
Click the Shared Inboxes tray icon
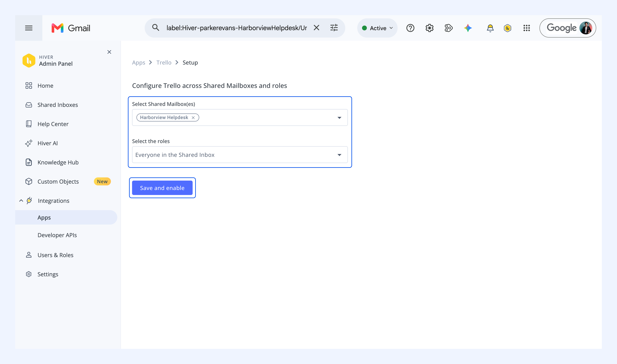tap(29, 105)
